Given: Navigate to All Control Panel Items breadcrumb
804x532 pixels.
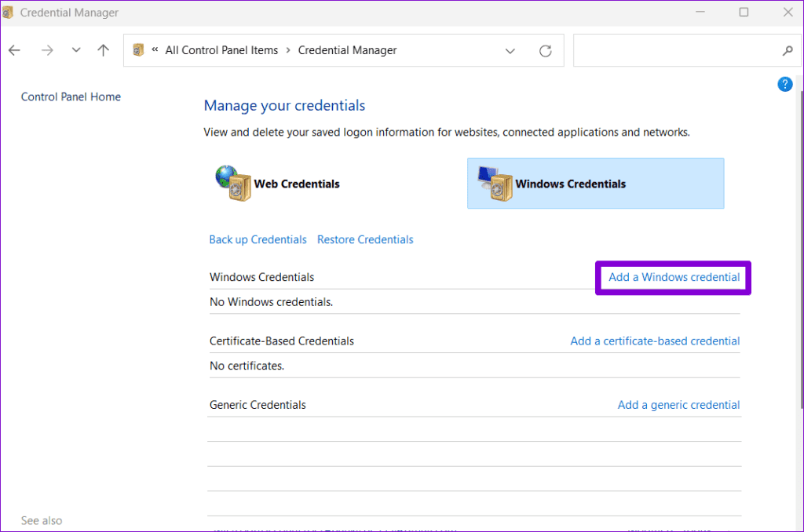Looking at the screenshot, I should [x=221, y=49].
